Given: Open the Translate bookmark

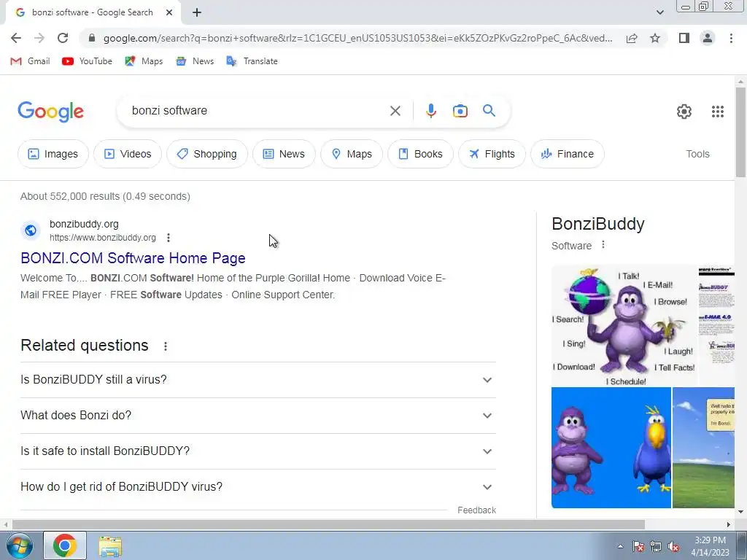Looking at the screenshot, I should click(x=252, y=61).
